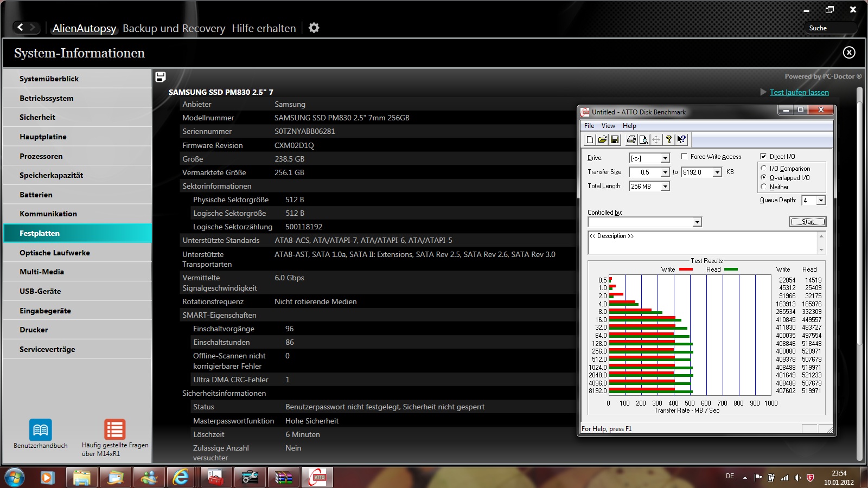
Task: Show hidden tray icons arrow
Action: [x=745, y=478]
